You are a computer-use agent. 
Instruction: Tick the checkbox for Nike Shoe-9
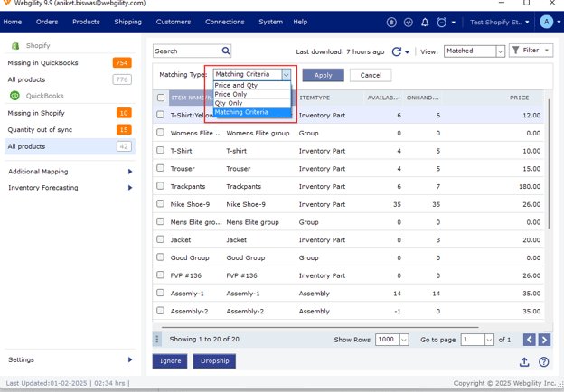[x=161, y=204]
